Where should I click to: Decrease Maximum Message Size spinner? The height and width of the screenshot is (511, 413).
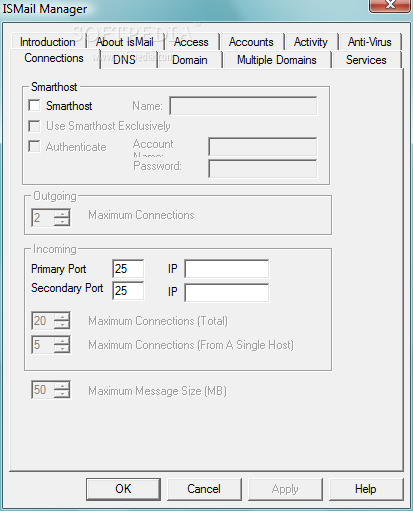pyautogui.click(x=62, y=394)
